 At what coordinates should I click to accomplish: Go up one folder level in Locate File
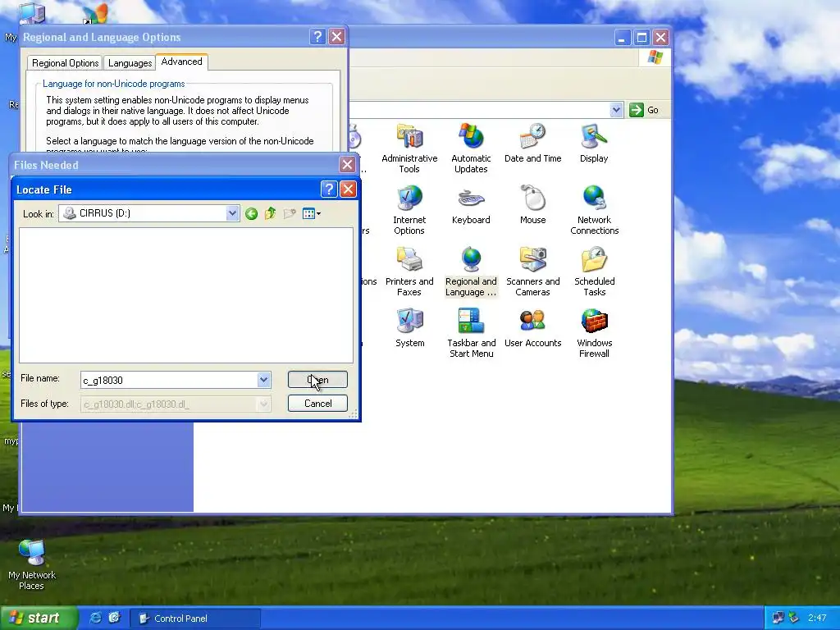(270, 214)
